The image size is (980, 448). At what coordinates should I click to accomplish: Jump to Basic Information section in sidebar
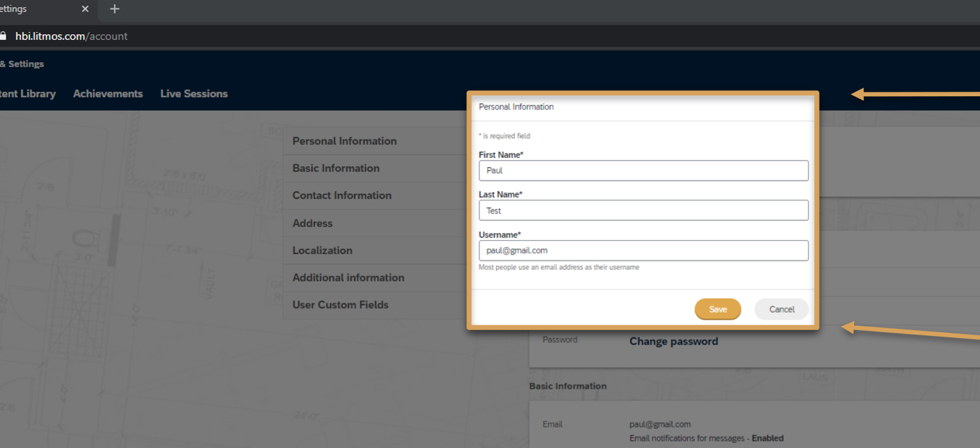336,168
